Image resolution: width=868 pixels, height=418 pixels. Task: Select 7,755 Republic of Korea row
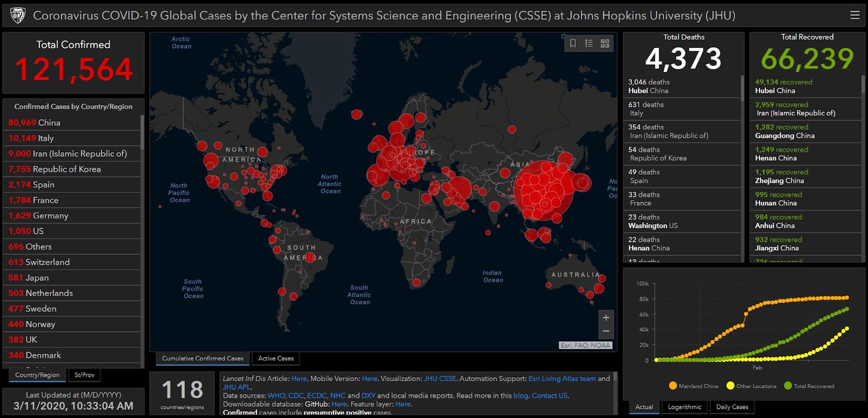(x=72, y=169)
